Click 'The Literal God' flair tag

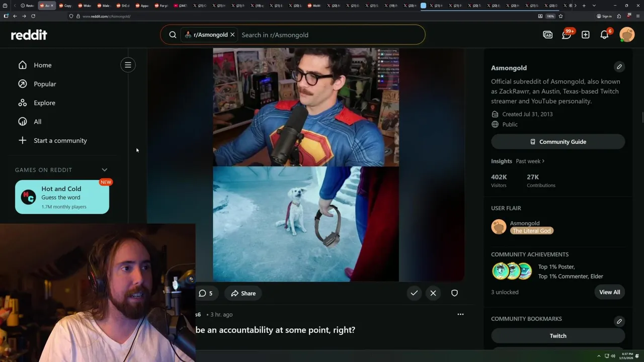pyautogui.click(x=532, y=231)
